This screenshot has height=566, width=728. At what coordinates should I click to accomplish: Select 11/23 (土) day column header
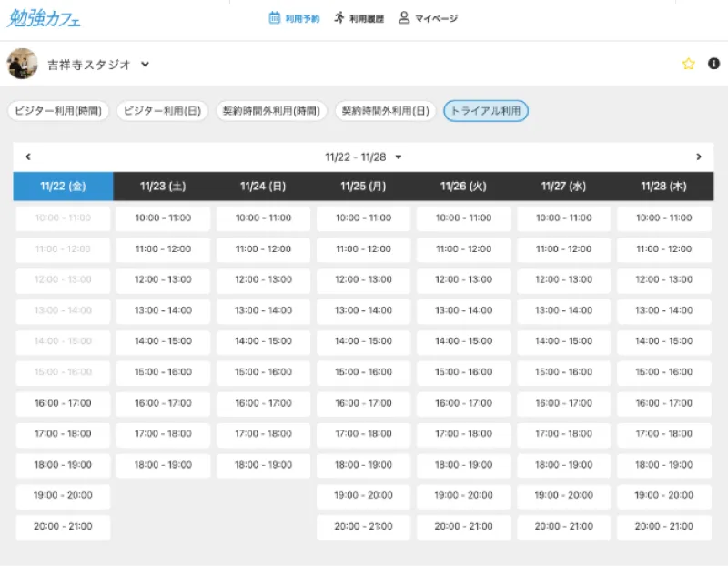coord(163,187)
